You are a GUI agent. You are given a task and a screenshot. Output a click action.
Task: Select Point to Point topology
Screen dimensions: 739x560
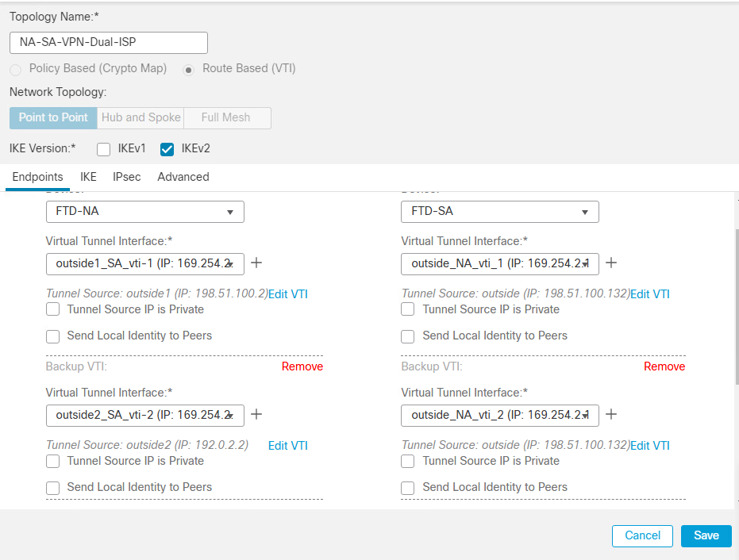pos(53,117)
